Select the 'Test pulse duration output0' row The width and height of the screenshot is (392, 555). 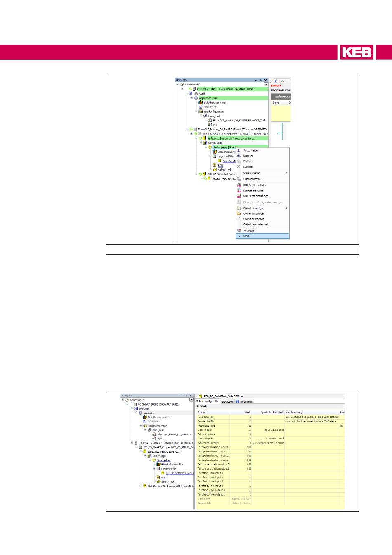click(270, 464)
